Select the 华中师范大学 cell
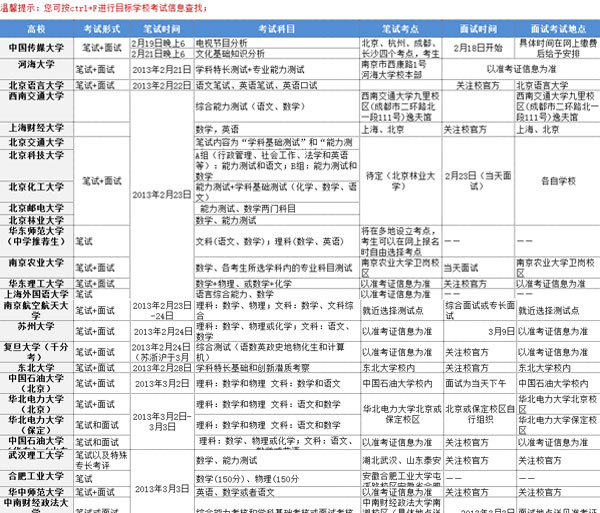This screenshot has height=513, width=600. (36, 492)
